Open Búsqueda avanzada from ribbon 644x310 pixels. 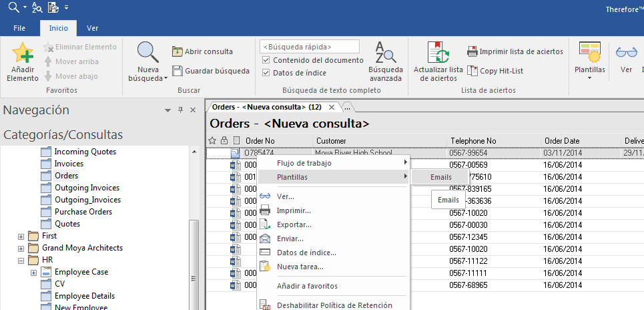pos(385,61)
